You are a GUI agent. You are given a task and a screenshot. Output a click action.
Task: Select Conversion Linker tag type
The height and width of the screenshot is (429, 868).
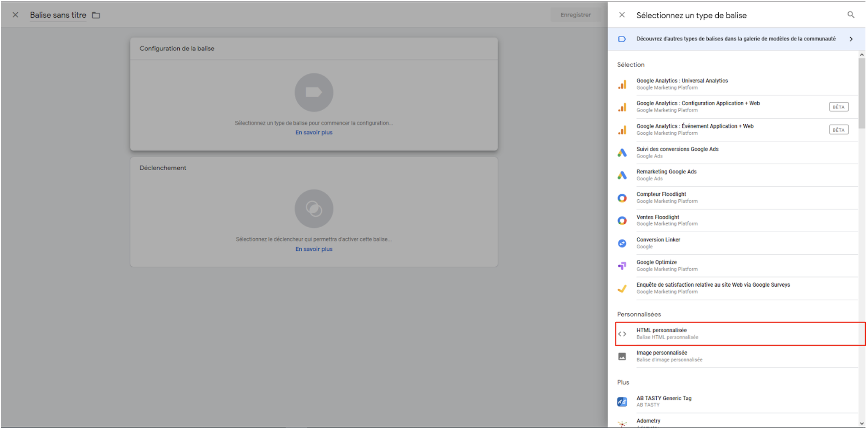click(x=737, y=243)
